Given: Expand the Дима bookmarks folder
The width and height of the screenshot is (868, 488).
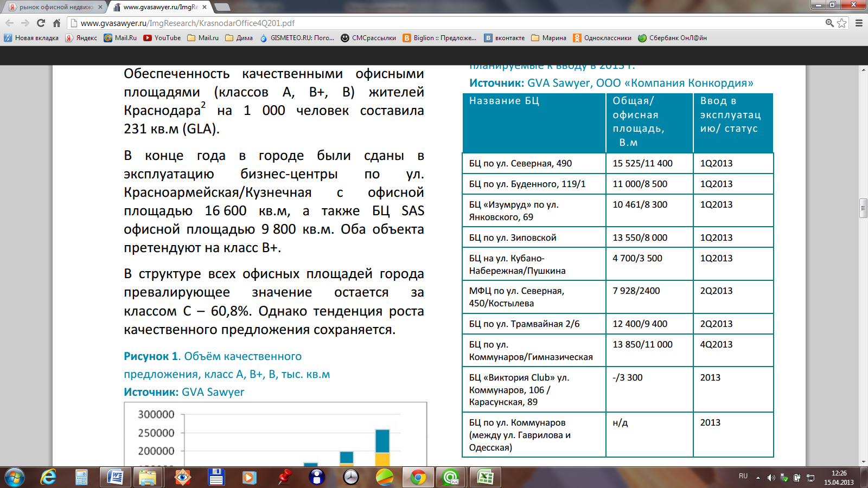Looking at the screenshot, I should coord(239,38).
